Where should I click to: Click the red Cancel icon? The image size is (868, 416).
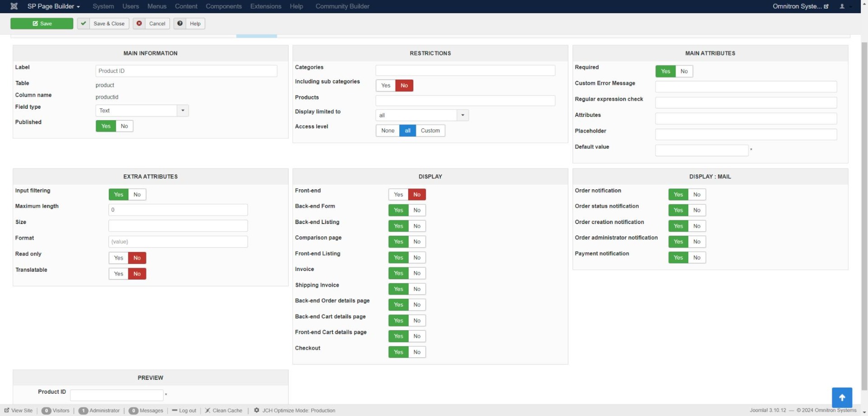tap(139, 23)
